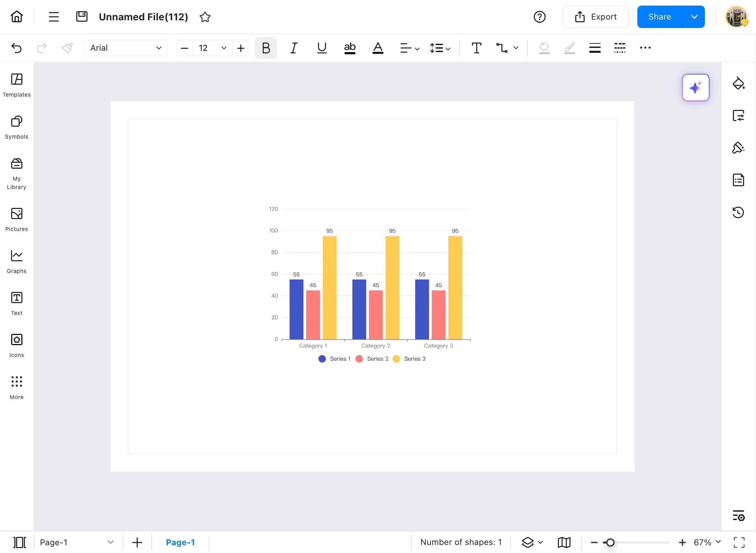The image size is (756, 553).
Task: Switch to the Page-1 tab
Action: pos(181,542)
